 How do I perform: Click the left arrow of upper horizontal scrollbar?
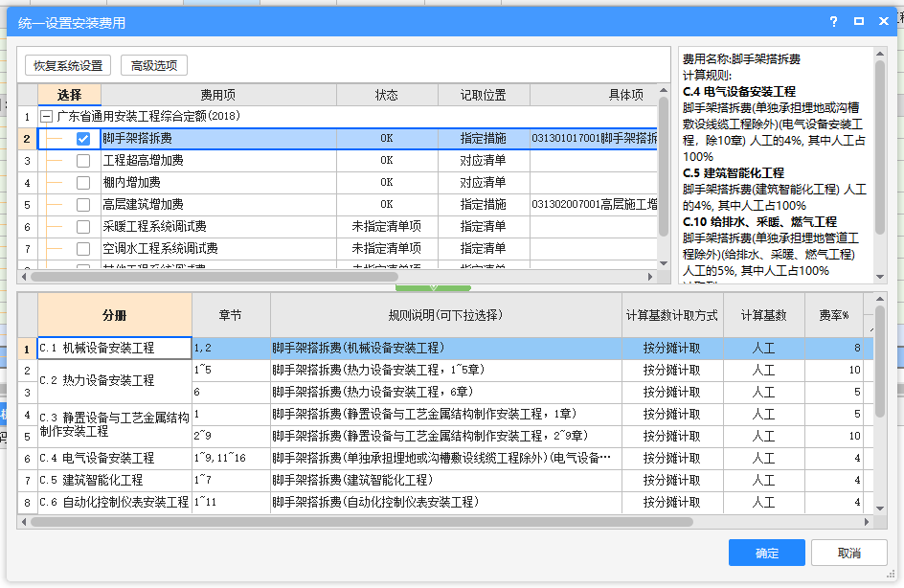pos(24,277)
